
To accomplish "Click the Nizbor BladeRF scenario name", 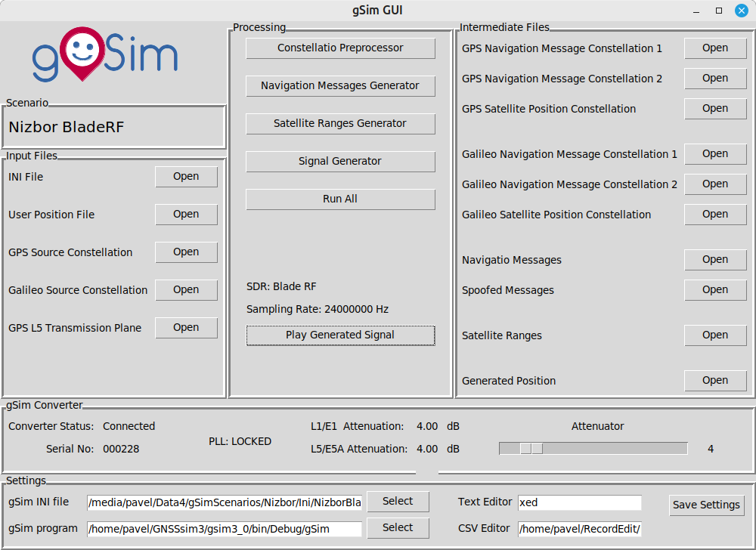I will [67, 127].
